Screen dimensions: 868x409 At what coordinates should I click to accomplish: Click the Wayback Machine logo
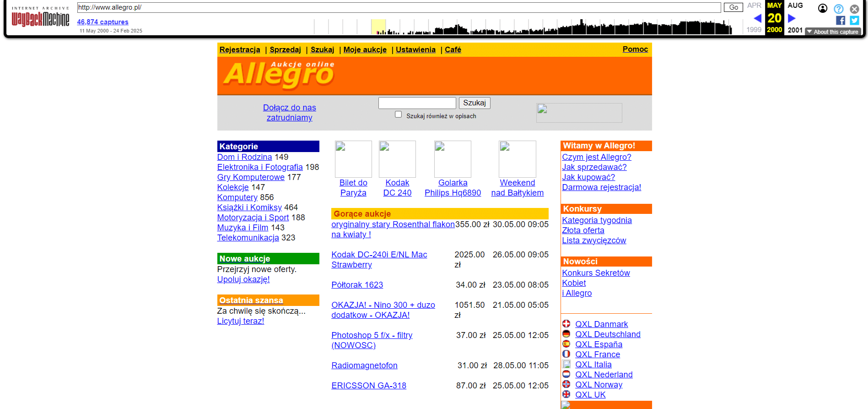pos(40,17)
